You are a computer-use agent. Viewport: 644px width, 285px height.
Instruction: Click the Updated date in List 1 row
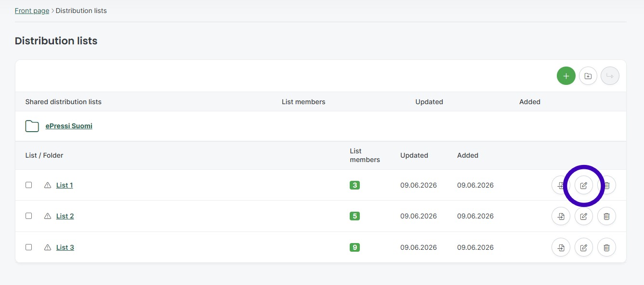(419, 185)
